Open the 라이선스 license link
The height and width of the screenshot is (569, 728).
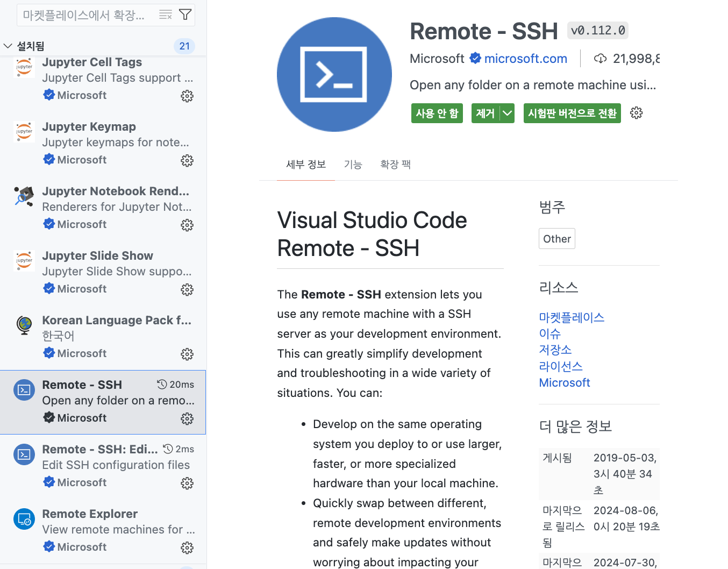(561, 366)
